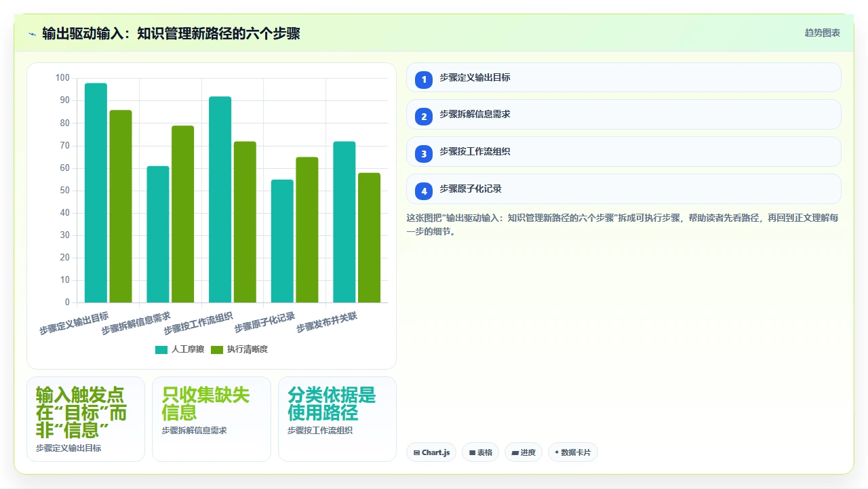868x489 pixels.
Task: Open step row 步骤拆解信息需求
Action: (623, 115)
